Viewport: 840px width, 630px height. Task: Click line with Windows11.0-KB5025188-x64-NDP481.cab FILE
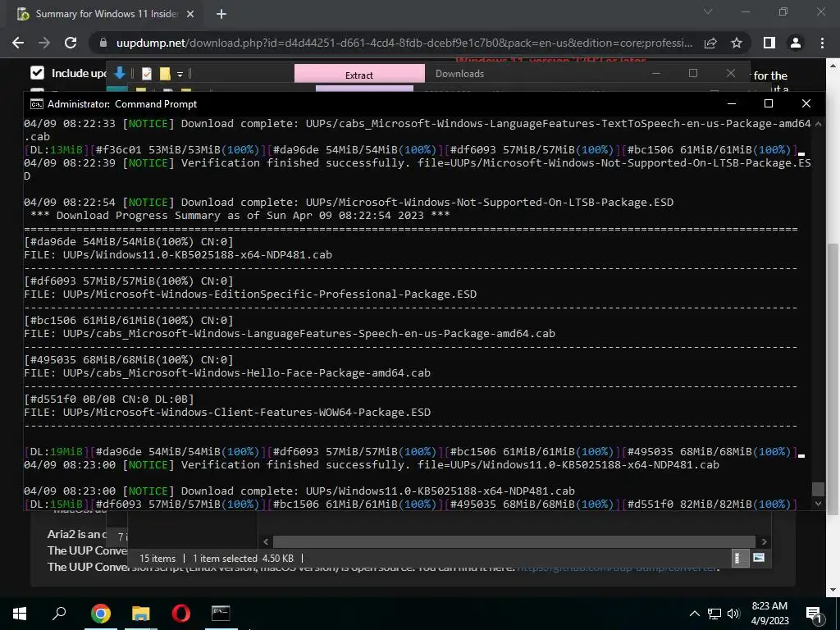click(x=178, y=255)
